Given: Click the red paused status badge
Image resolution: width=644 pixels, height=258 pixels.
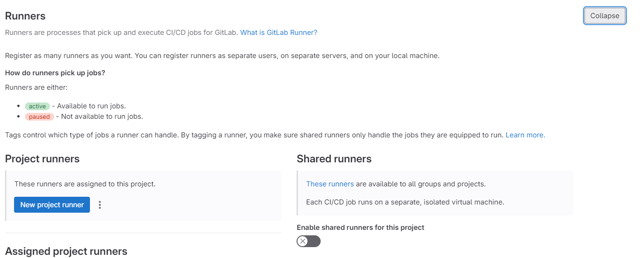Looking at the screenshot, I should point(40,117).
